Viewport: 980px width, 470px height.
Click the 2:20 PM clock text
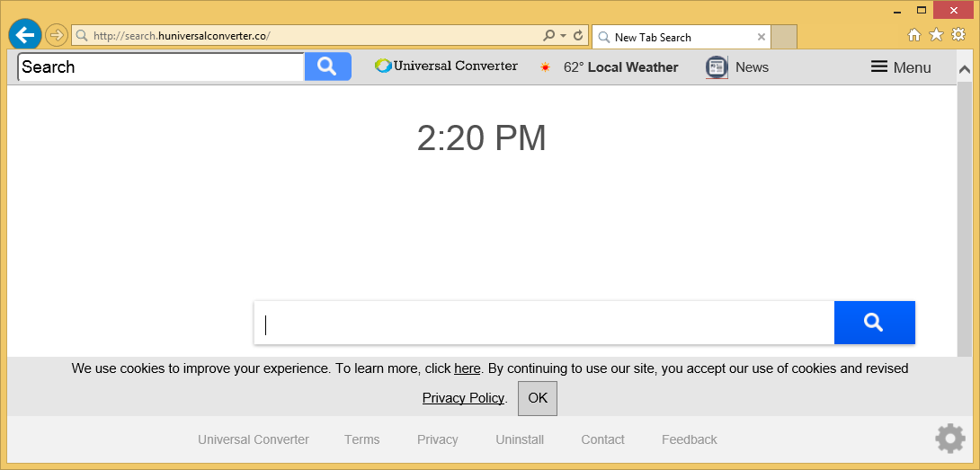coord(481,138)
